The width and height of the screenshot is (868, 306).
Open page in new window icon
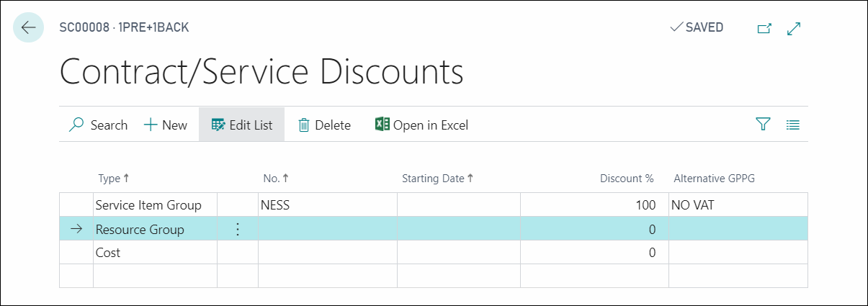pos(764,28)
